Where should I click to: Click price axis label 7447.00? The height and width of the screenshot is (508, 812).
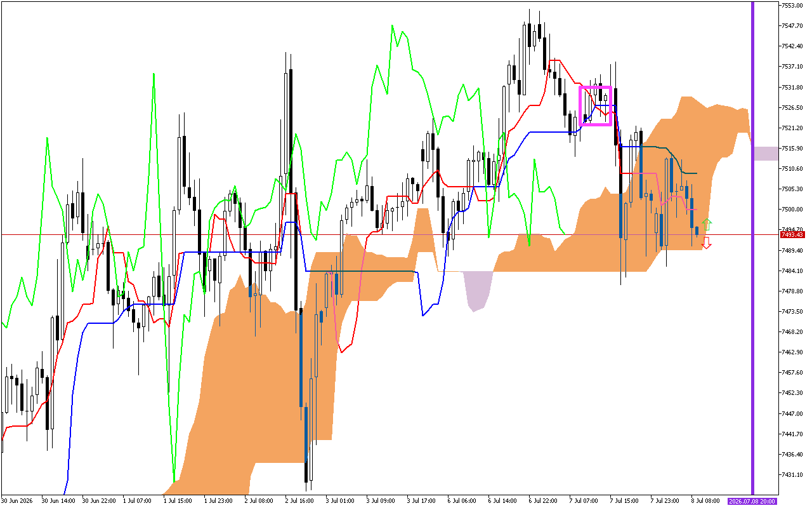(791, 413)
